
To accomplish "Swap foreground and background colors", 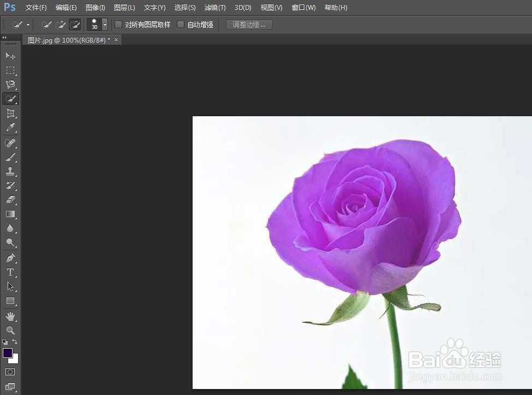I will pyautogui.click(x=15, y=342).
